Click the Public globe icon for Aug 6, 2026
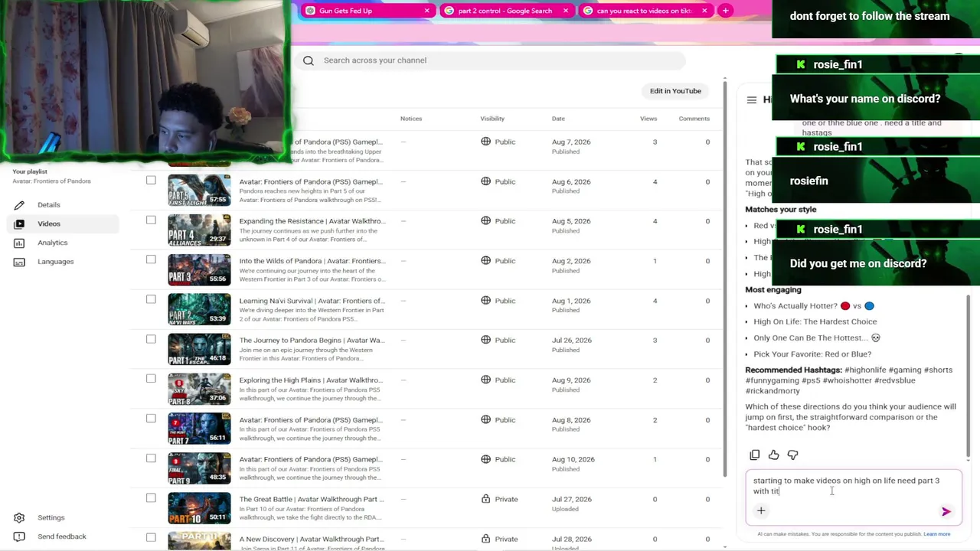Screen dimensions: 980x551 (x=486, y=181)
